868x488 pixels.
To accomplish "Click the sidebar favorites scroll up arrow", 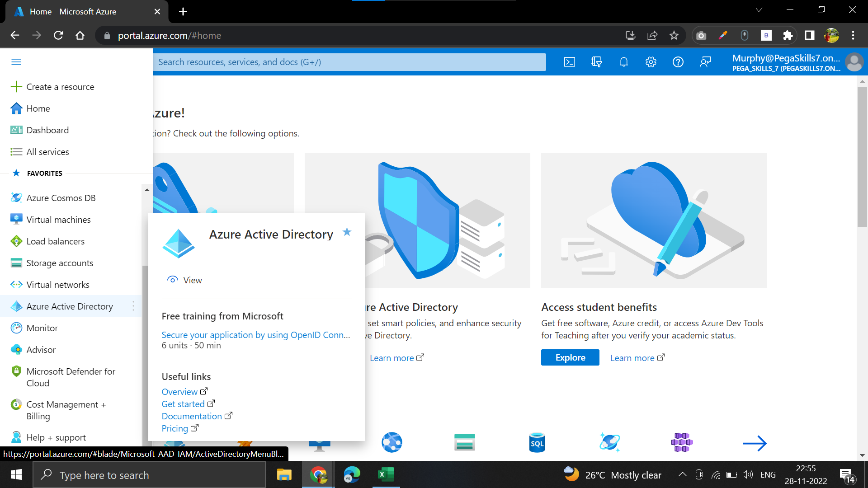I will point(147,190).
